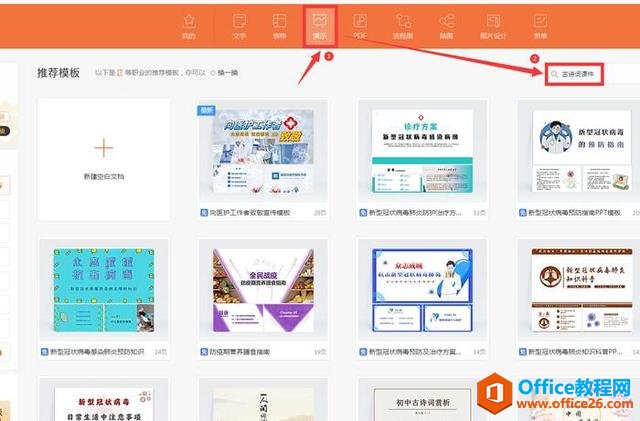Click file icon beside 新型冠状病毒预防指南PPT模板
This screenshot has height=421, width=640.
(523, 213)
